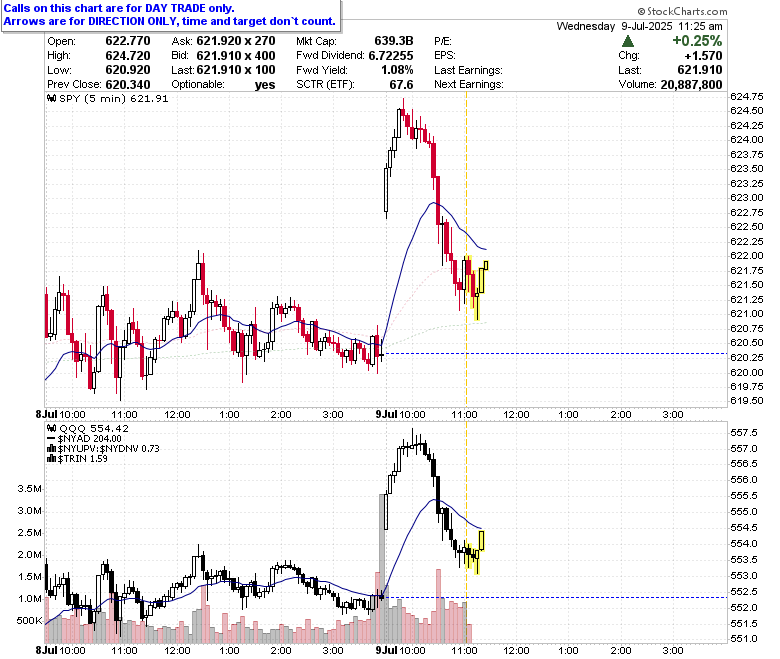Click the green up-triangle change icon
The width and height of the screenshot is (780, 659).
628,41
